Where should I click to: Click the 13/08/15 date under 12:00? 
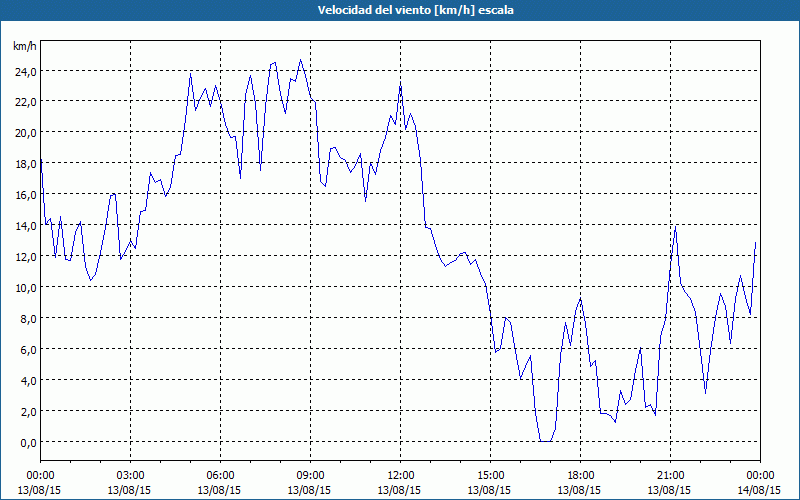point(399,490)
